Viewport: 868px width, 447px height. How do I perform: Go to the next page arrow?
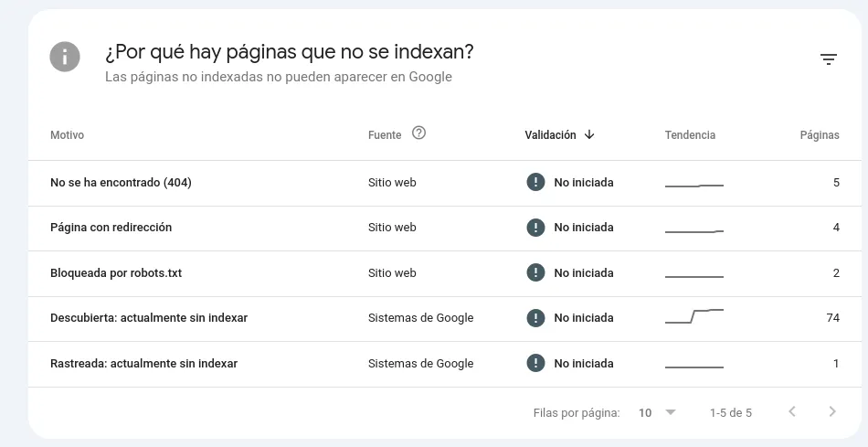coord(832,411)
